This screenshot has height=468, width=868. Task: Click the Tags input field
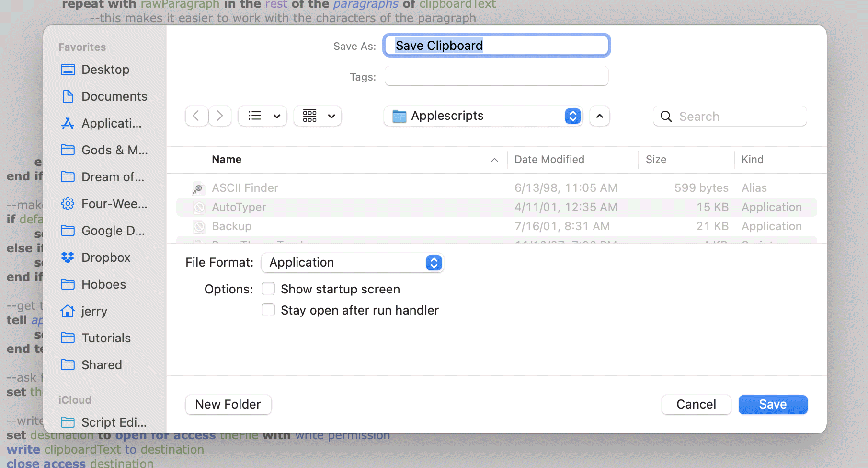tap(496, 76)
